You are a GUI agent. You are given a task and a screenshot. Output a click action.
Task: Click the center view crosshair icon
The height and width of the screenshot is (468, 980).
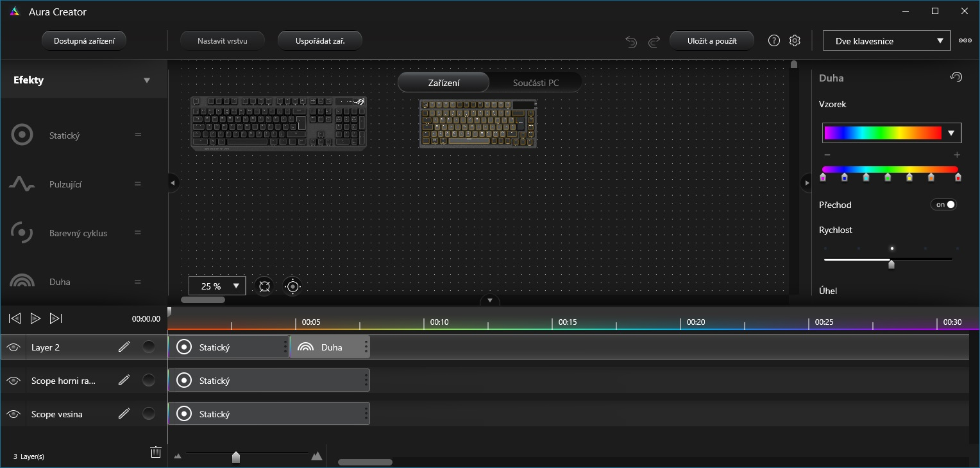pyautogui.click(x=292, y=286)
